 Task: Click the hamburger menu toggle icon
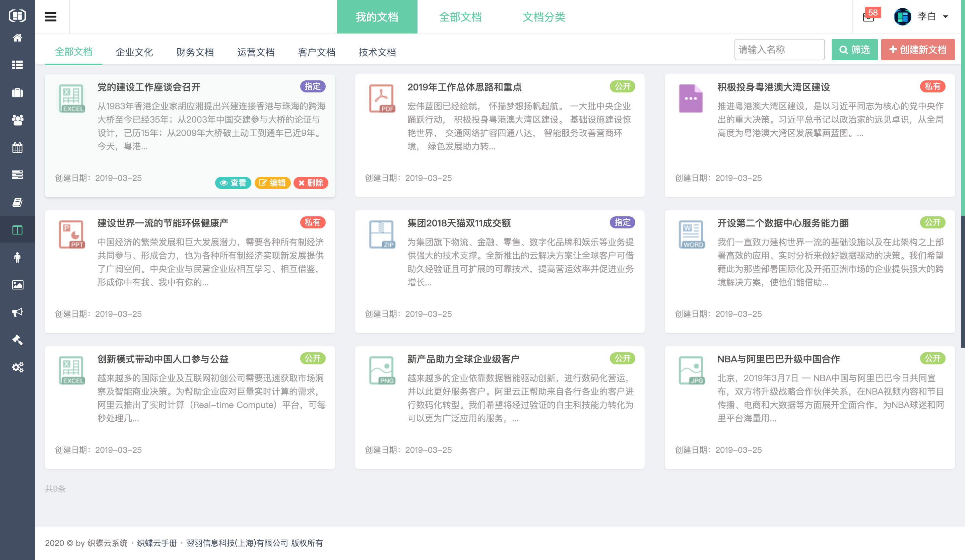51,16
